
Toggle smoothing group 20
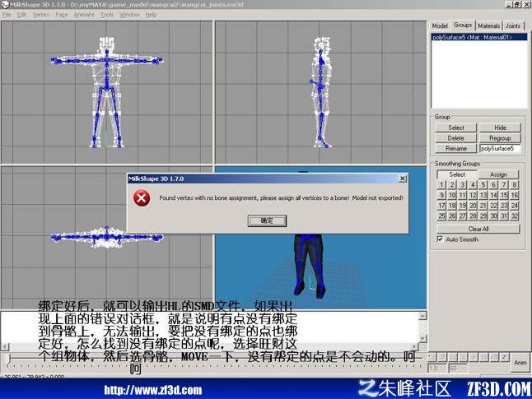pos(473,206)
